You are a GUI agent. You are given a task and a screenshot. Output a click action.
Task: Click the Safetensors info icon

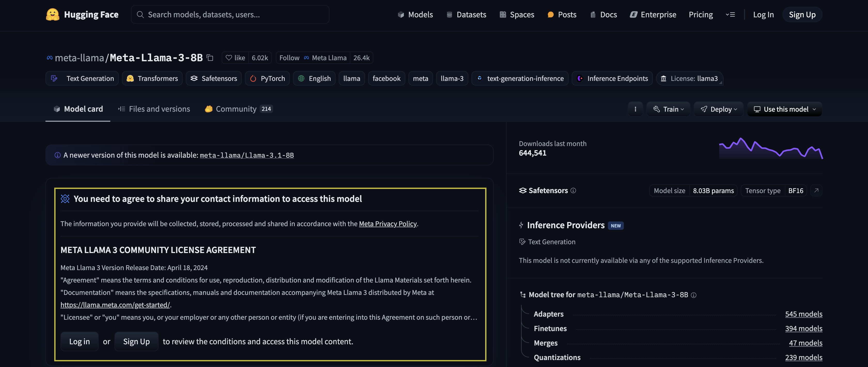[573, 190]
